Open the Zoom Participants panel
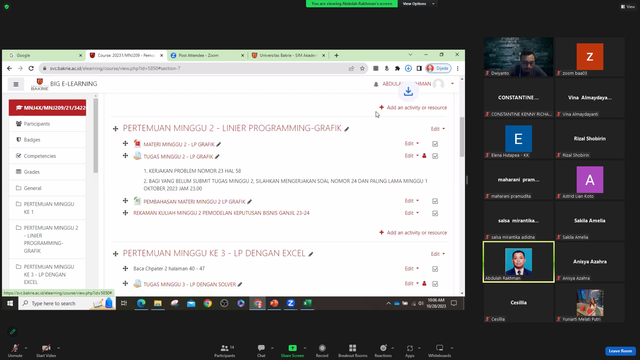 [225, 350]
